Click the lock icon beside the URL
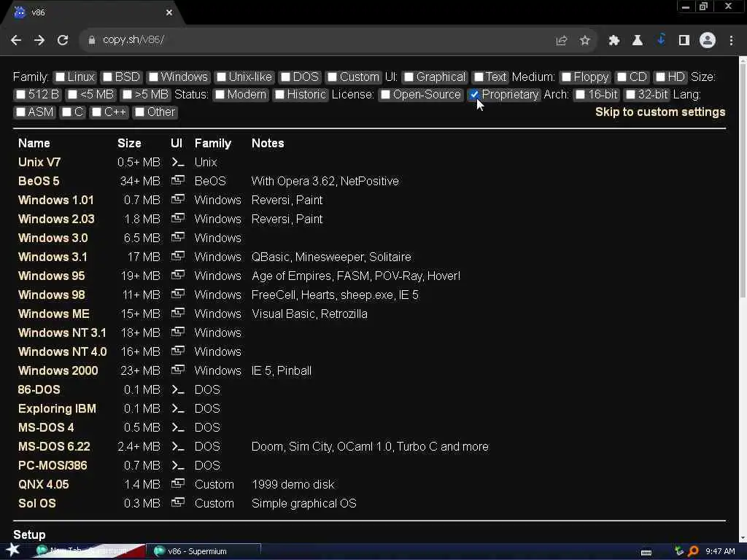 (x=92, y=41)
